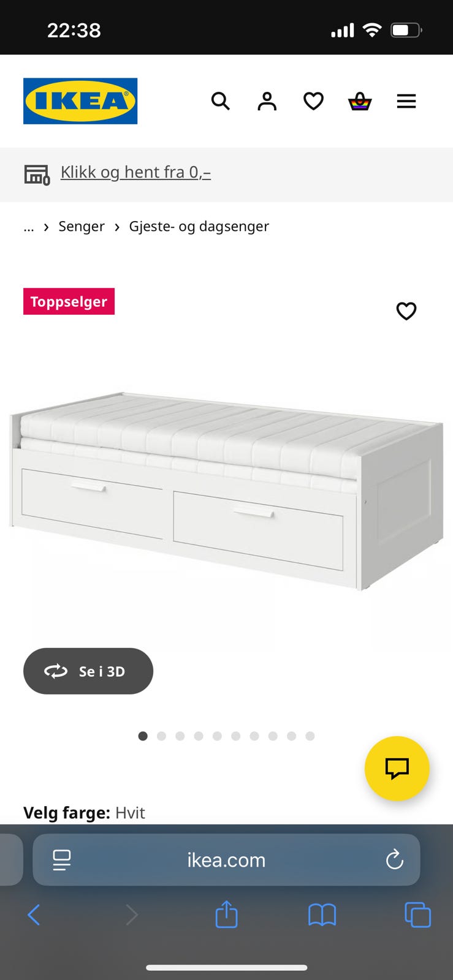View product using Se i 3D

(x=88, y=671)
